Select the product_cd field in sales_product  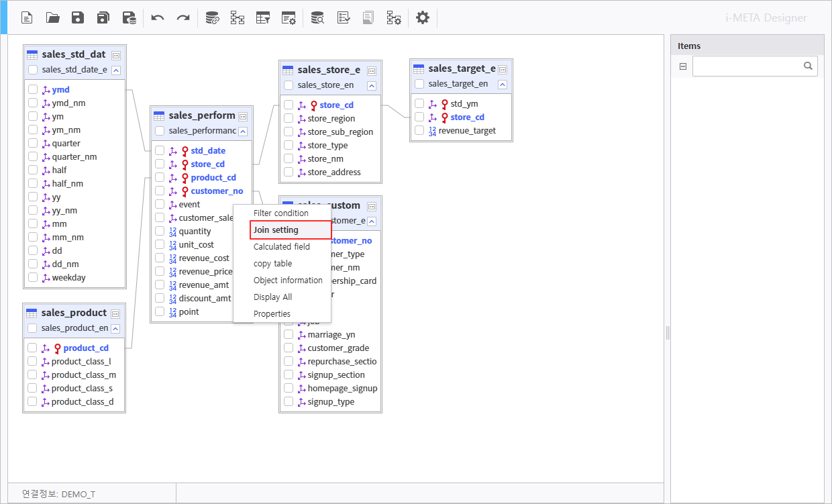86,348
